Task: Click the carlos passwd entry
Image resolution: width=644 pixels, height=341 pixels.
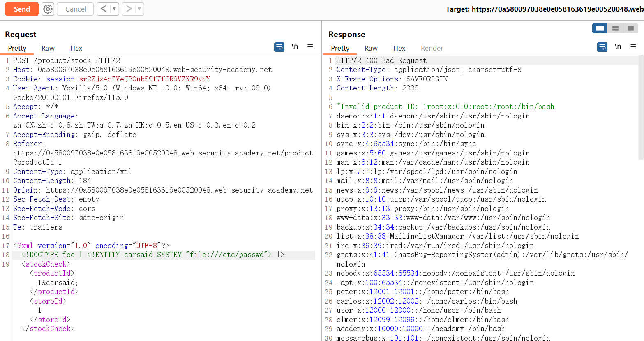Action: [427, 301]
